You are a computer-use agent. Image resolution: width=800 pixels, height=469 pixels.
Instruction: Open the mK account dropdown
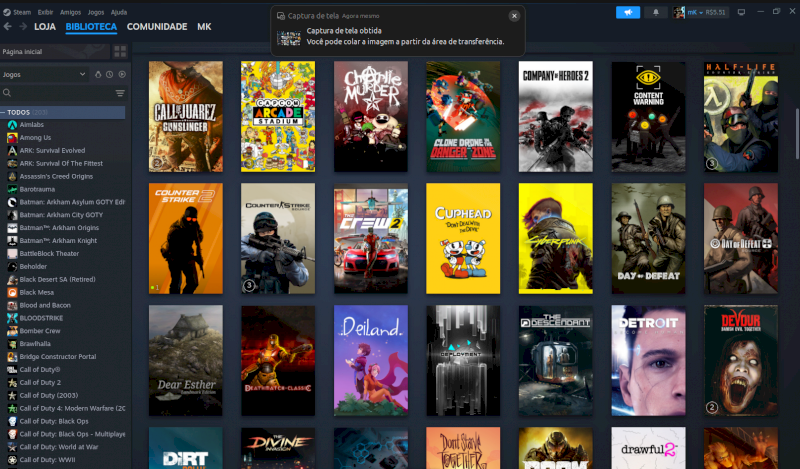click(700, 12)
